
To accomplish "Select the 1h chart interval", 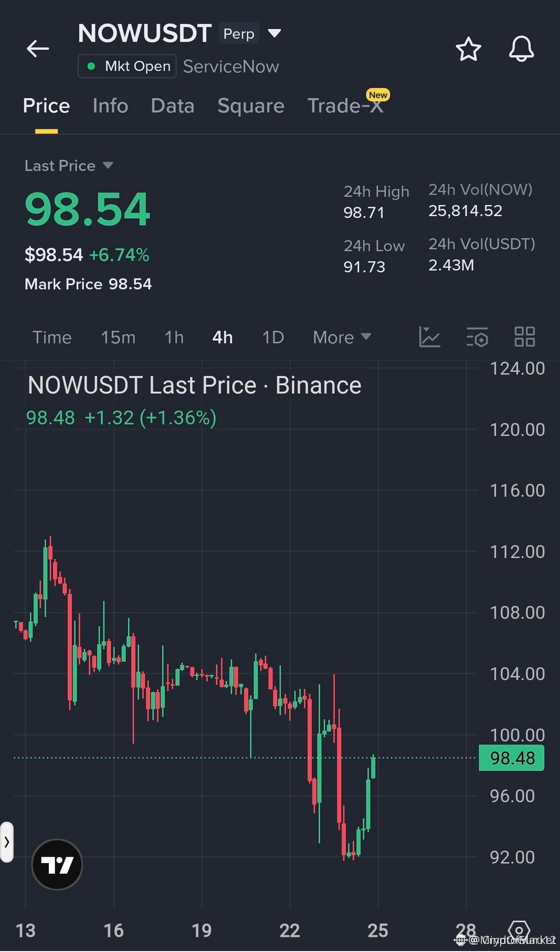I will [174, 337].
